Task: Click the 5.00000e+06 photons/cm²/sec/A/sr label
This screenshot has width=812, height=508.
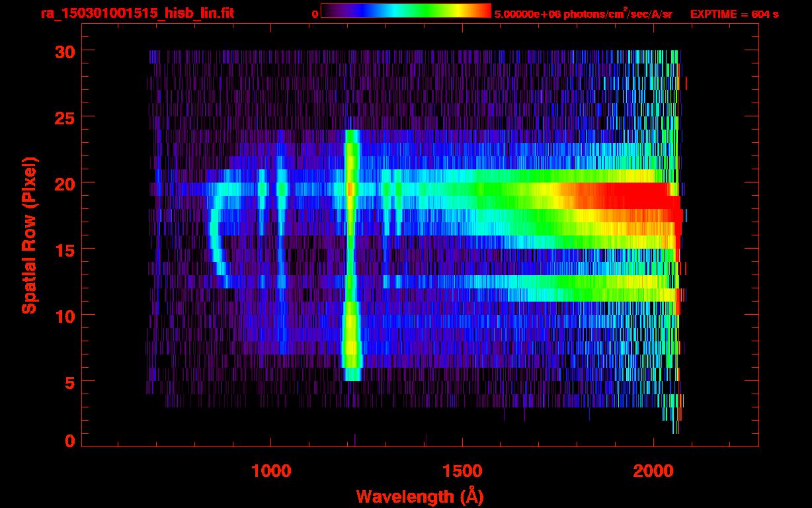Action: tap(583, 13)
